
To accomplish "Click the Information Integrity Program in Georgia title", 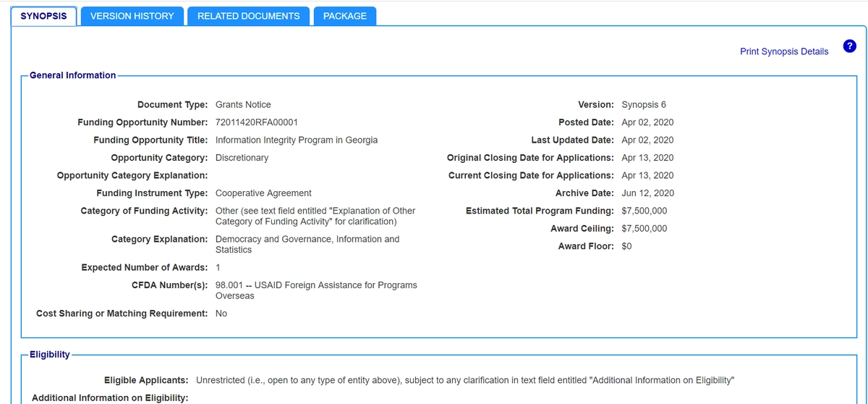I will click(x=297, y=140).
